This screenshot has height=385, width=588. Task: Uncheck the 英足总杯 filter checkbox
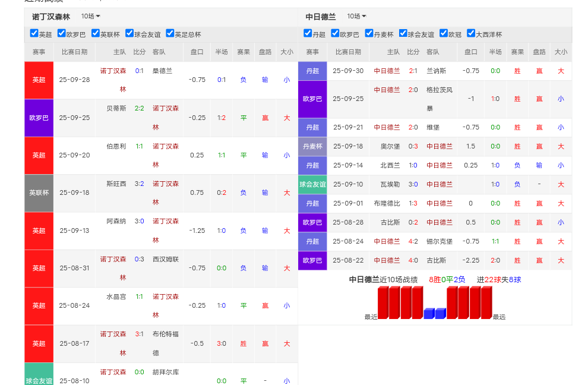coord(170,34)
